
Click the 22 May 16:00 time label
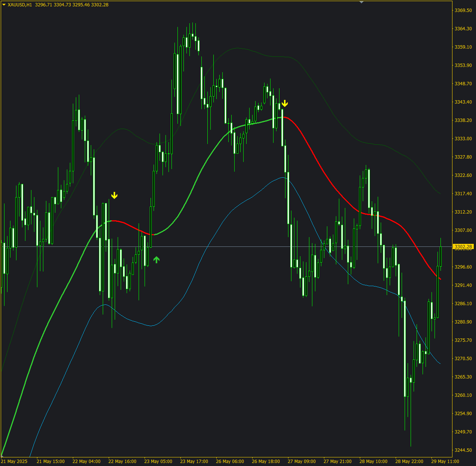122,462
